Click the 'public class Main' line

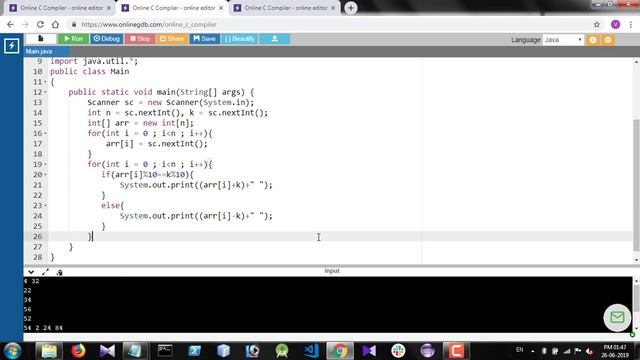tap(89, 71)
